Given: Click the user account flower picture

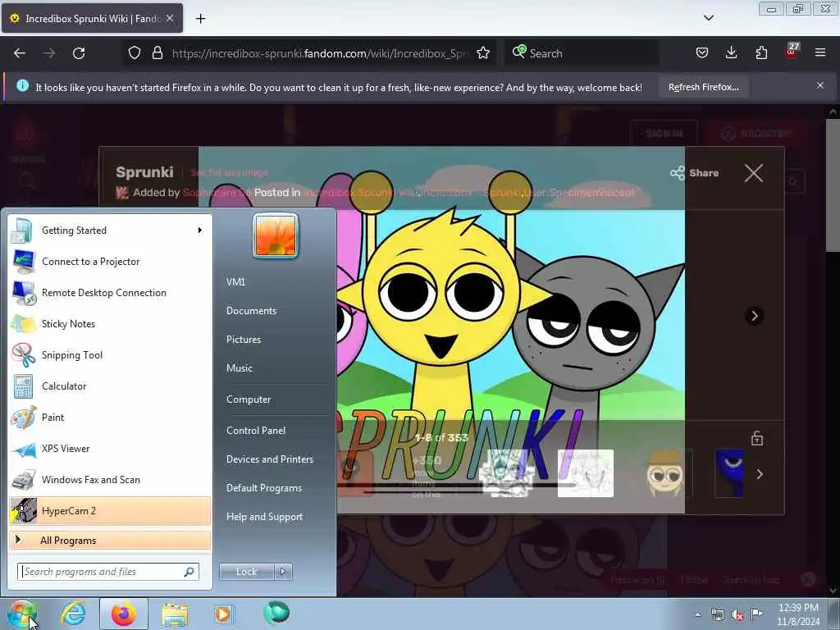Looking at the screenshot, I should [276, 235].
